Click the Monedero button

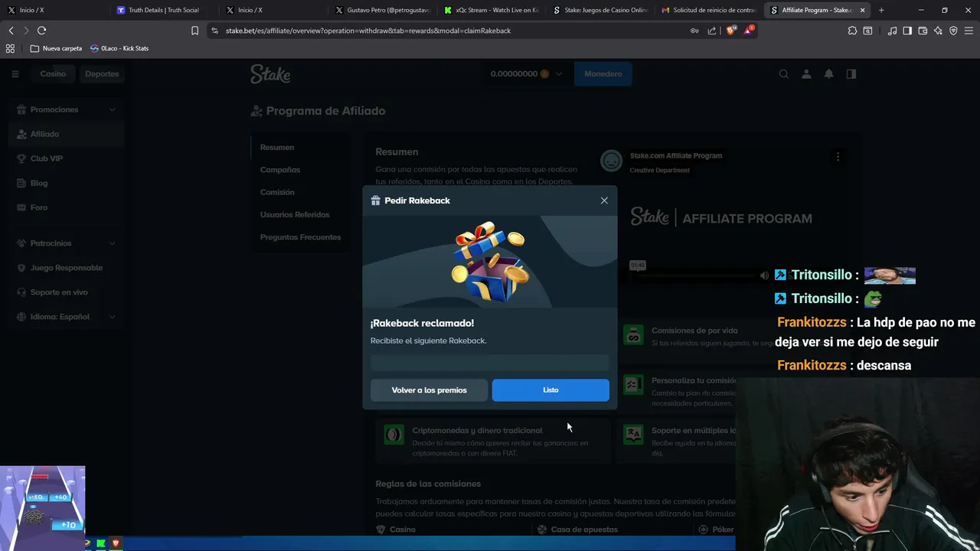pyautogui.click(x=603, y=74)
